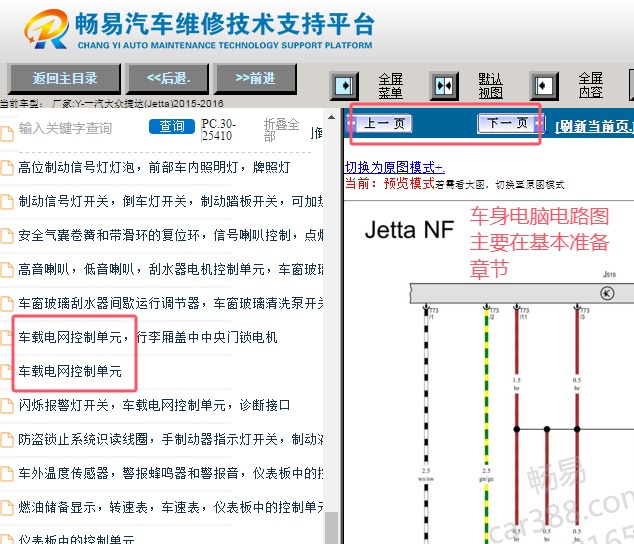Click the 全屏内容 layout icon

click(x=544, y=86)
